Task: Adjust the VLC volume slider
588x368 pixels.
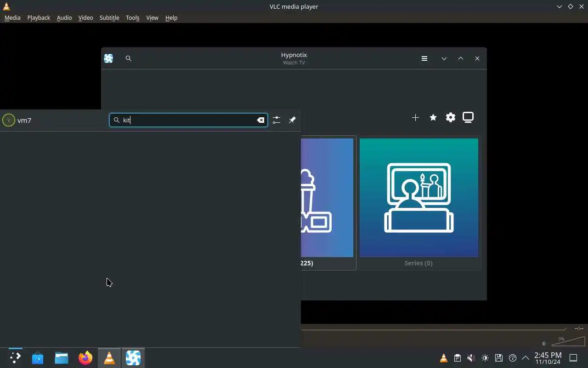Action: point(568,342)
